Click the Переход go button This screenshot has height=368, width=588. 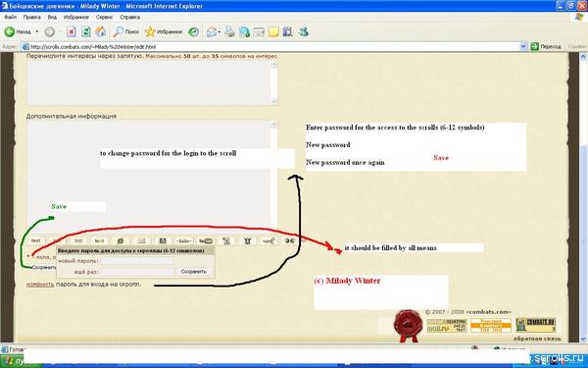546,47
